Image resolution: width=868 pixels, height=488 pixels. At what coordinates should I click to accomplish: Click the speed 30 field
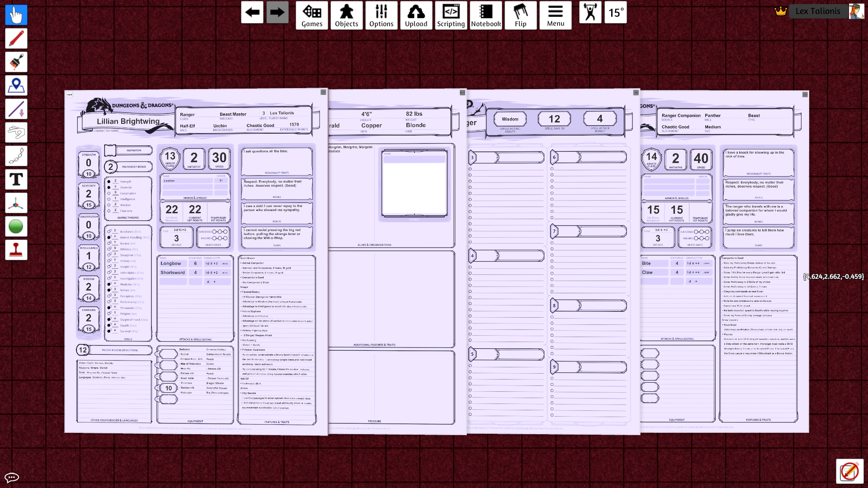pos(219,158)
